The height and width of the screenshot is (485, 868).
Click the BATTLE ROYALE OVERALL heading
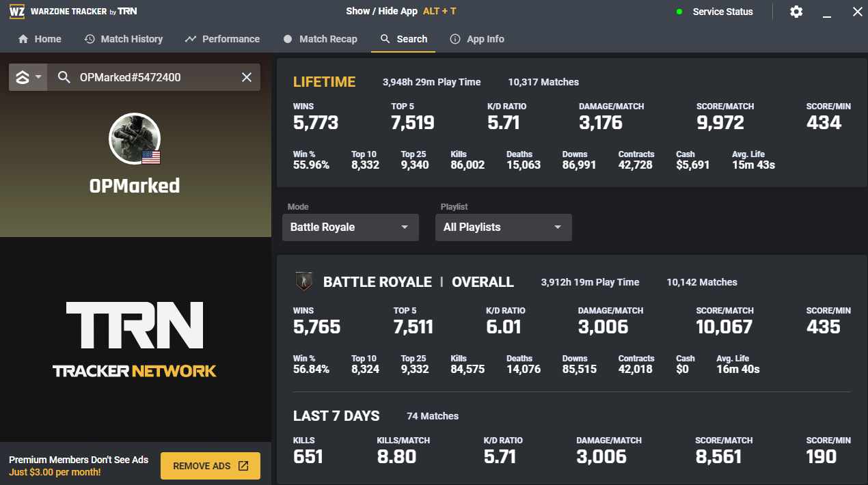[418, 282]
